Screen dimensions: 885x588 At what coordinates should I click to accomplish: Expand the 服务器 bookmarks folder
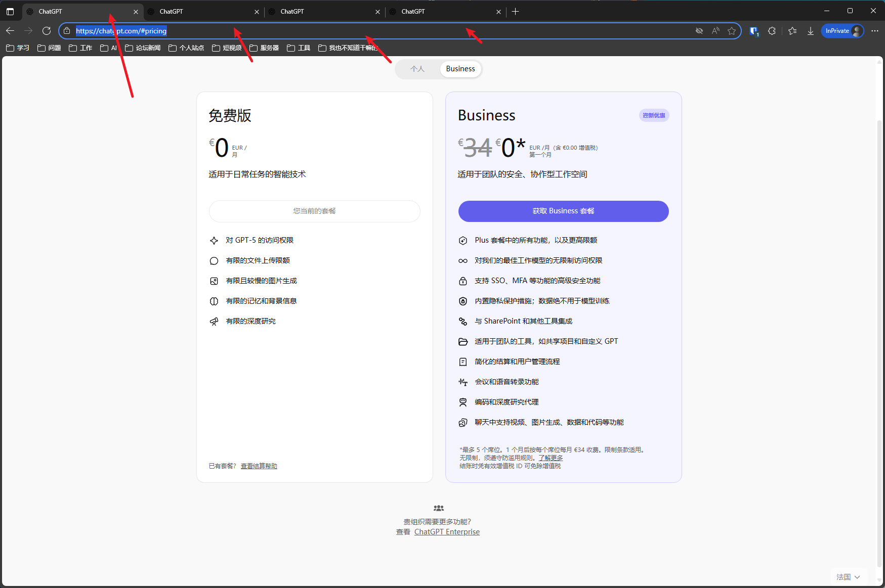[x=264, y=48]
